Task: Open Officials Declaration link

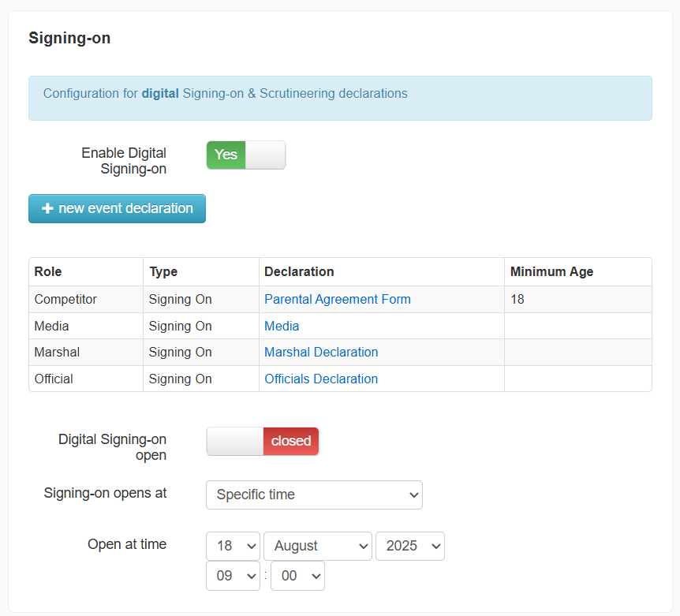Action: point(321,379)
